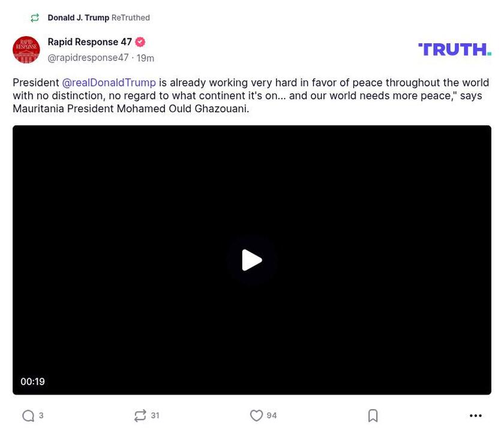Click the ReTruth count of 31
The image size is (504, 442).
pos(155,416)
